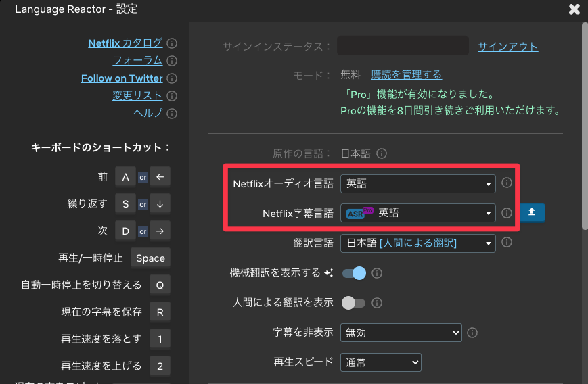Click the Language Reactor - 設定 title
Screen dimensions: 588x384
tap(76, 9)
